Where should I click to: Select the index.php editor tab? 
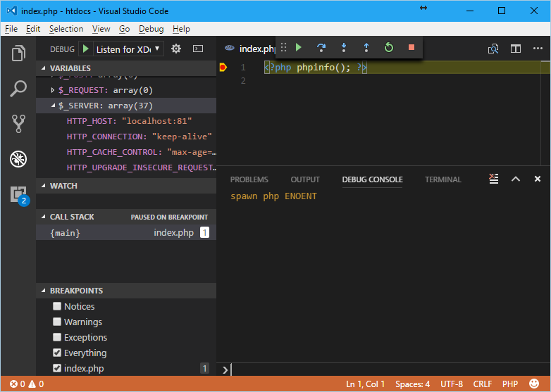click(x=249, y=49)
